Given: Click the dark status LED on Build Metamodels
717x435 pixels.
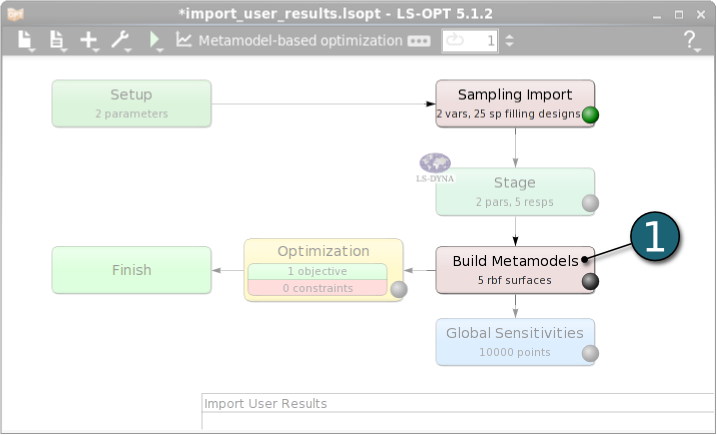Looking at the screenshot, I should point(590,281).
